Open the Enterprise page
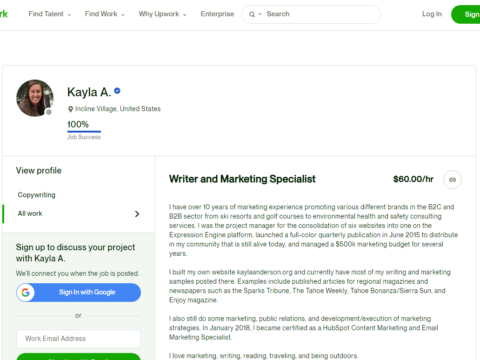Image resolution: width=480 pixels, height=360 pixels. tap(217, 14)
